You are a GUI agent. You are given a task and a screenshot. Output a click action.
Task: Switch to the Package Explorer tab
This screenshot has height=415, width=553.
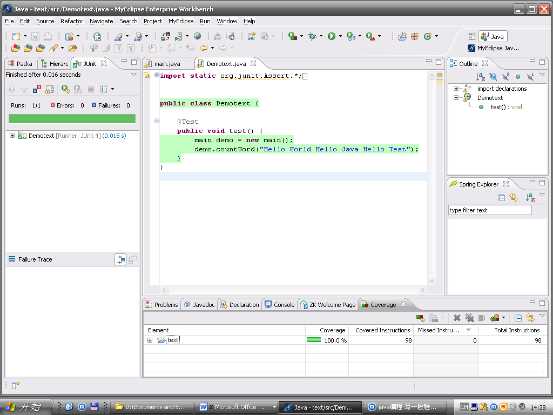[21, 64]
